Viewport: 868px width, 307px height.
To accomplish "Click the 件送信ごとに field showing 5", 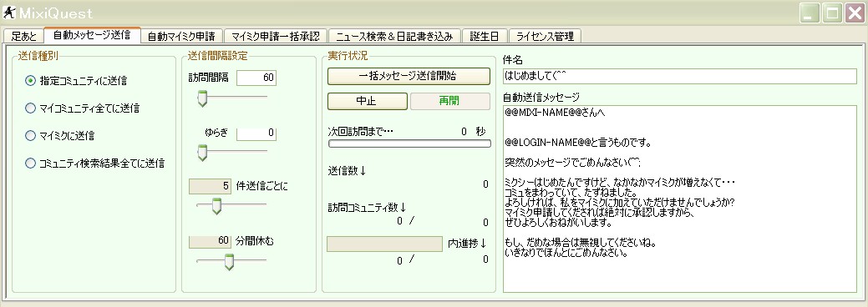I will click(211, 186).
